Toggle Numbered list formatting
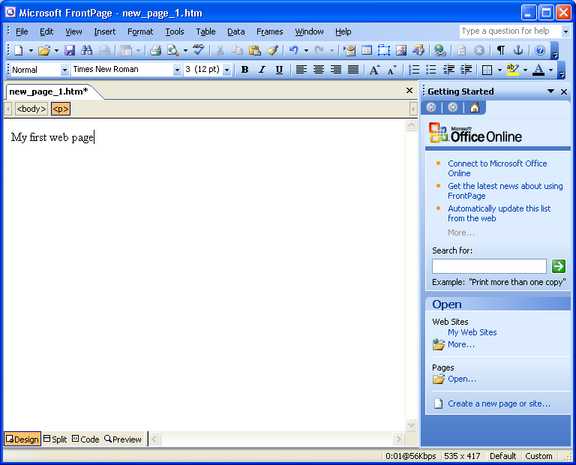Image resolution: width=576 pixels, height=465 pixels. (414, 69)
